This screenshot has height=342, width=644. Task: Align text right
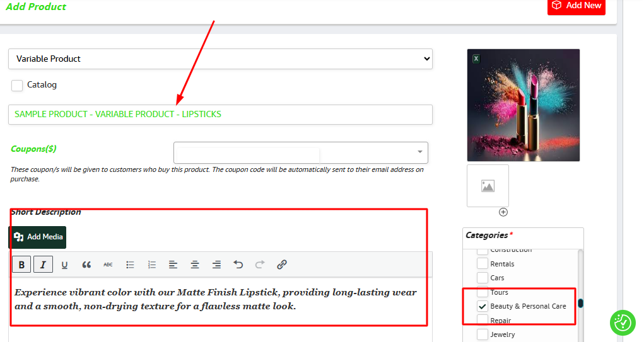(216, 265)
